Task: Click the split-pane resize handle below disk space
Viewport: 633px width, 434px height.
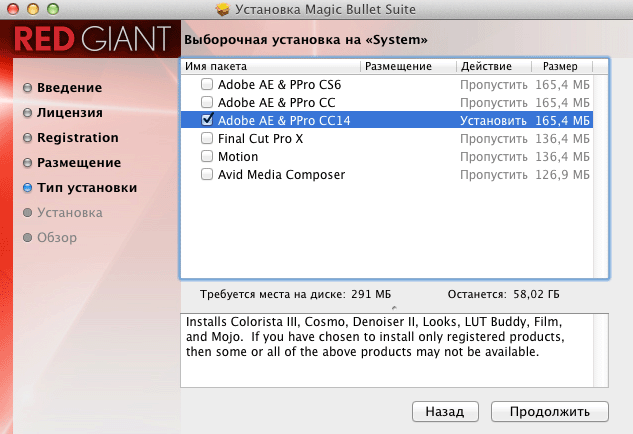Action: (x=394, y=308)
